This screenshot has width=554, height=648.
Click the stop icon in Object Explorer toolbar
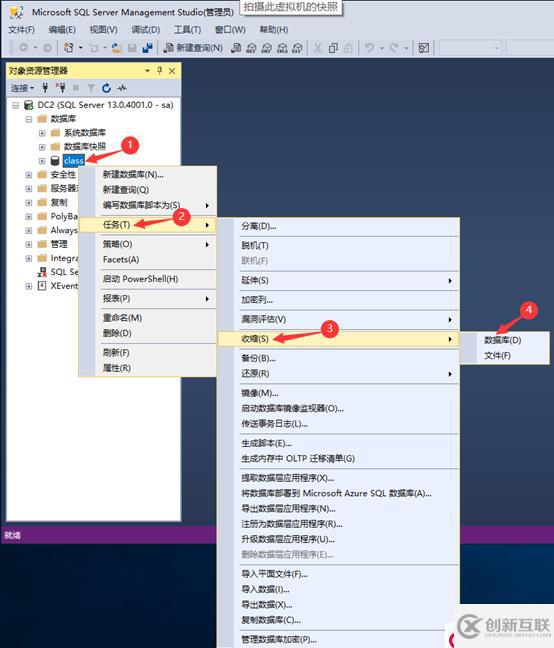coord(76,88)
